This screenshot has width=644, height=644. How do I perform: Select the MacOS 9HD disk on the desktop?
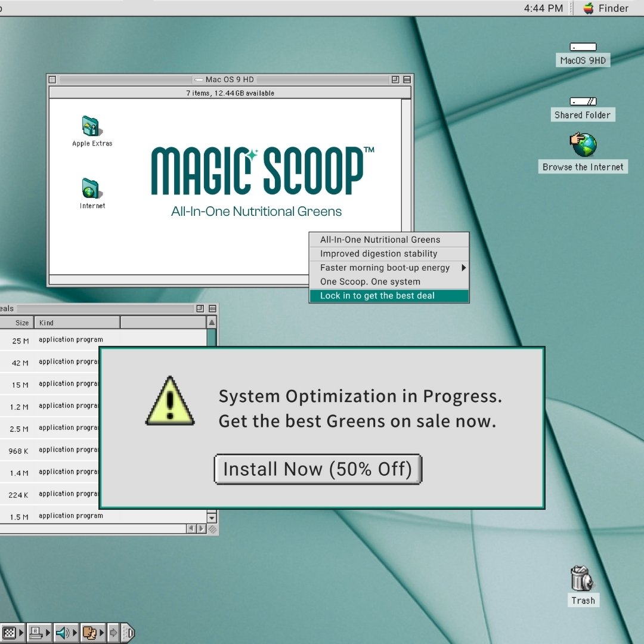[583, 47]
